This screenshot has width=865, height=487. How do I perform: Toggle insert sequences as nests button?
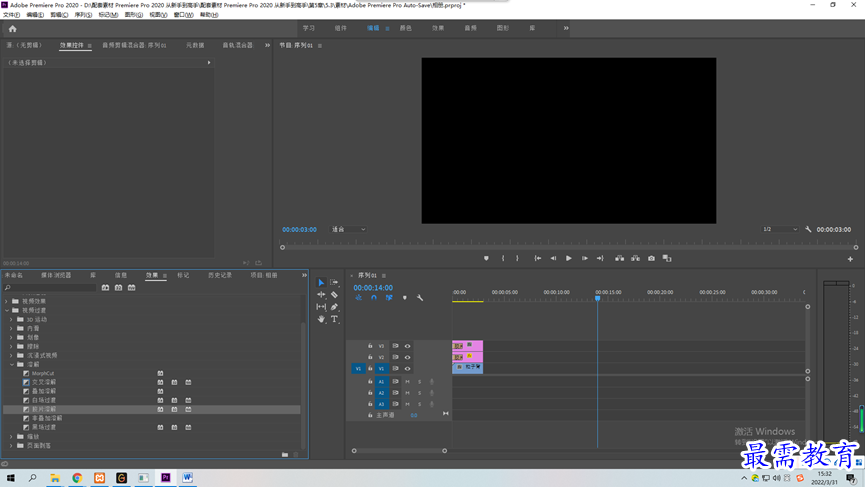pyautogui.click(x=358, y=298)
